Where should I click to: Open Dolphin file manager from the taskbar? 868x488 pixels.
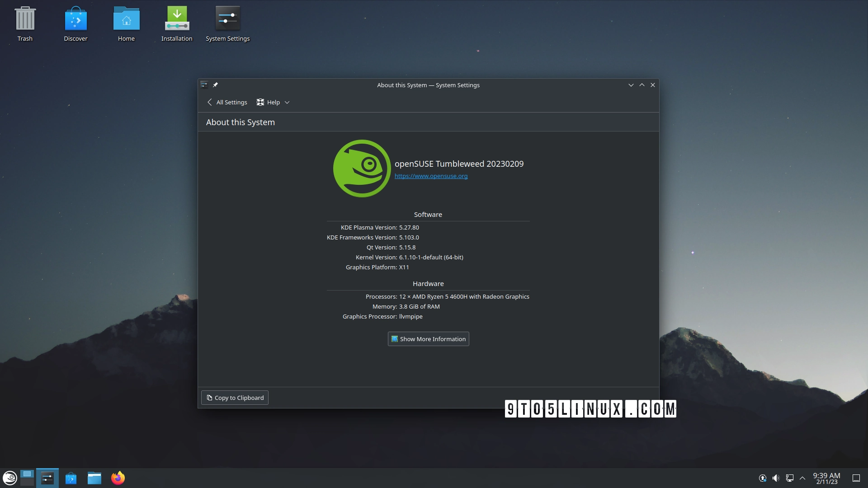94,478
